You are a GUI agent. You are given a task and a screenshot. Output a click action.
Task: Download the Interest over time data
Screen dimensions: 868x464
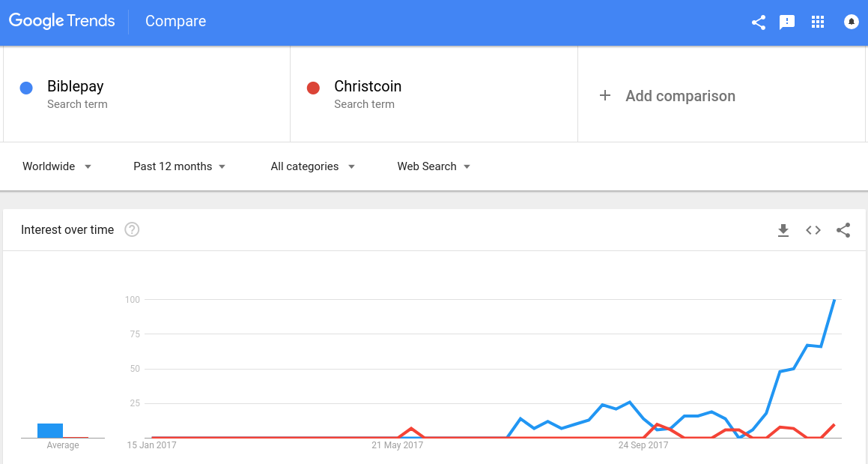click(x=783, y=230)
